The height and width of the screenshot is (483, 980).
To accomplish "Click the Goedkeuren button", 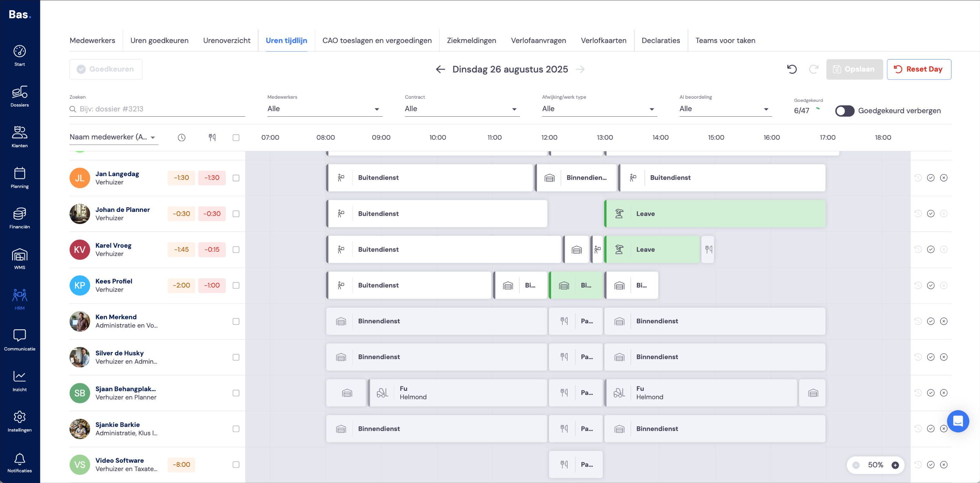I will (x=106, y=69).
